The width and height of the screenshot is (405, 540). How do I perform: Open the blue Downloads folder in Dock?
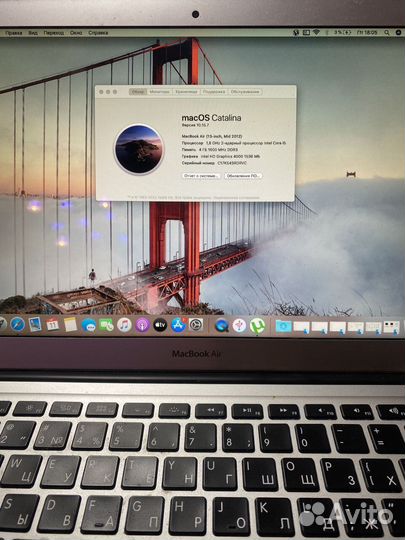pyautogui.click(x=283, y=326)
